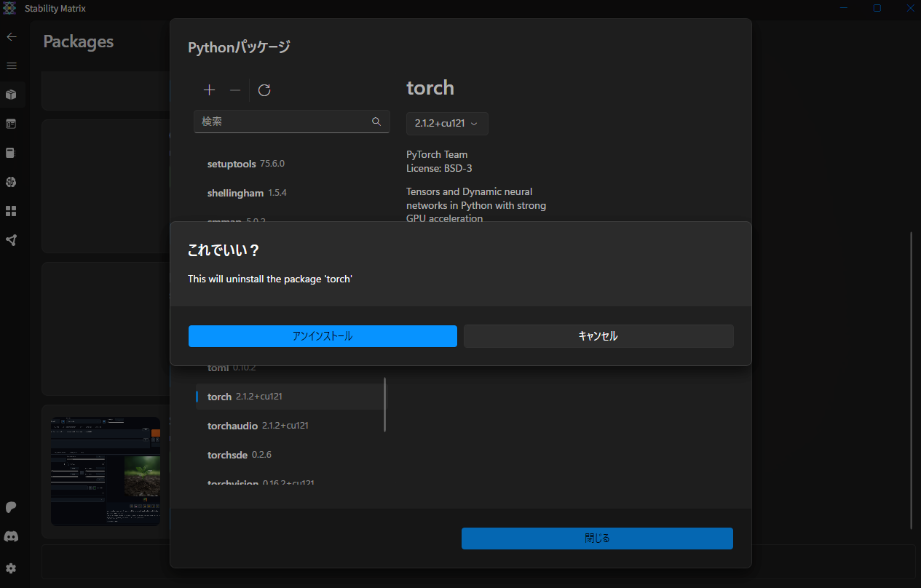Select the Packages cube icon
This screenshot has width=921, height=588.
[12, 95]
